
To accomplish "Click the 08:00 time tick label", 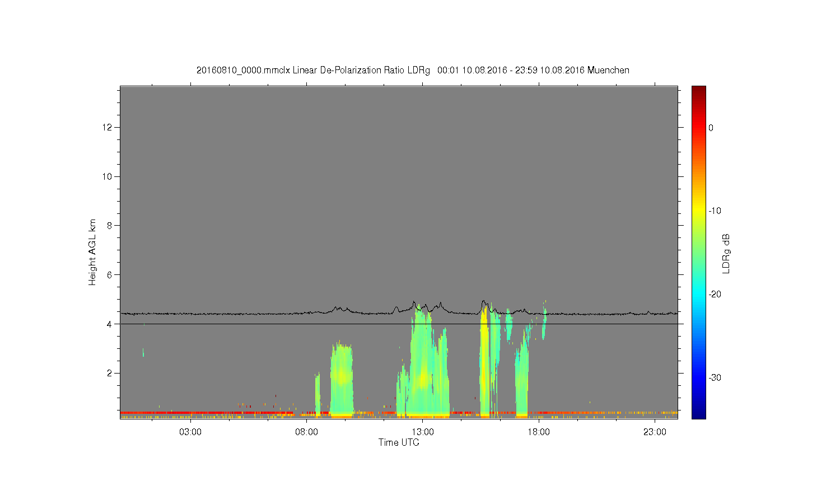I will [307, 432].
